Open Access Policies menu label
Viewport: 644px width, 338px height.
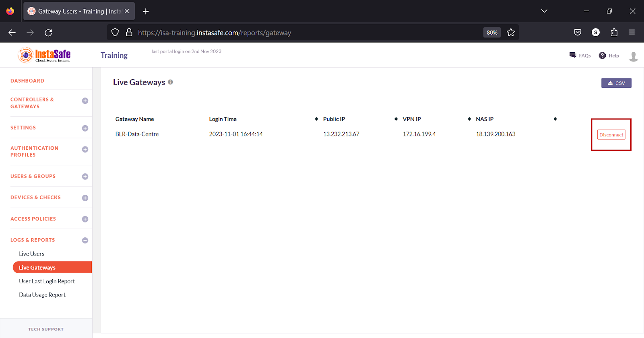33,219
